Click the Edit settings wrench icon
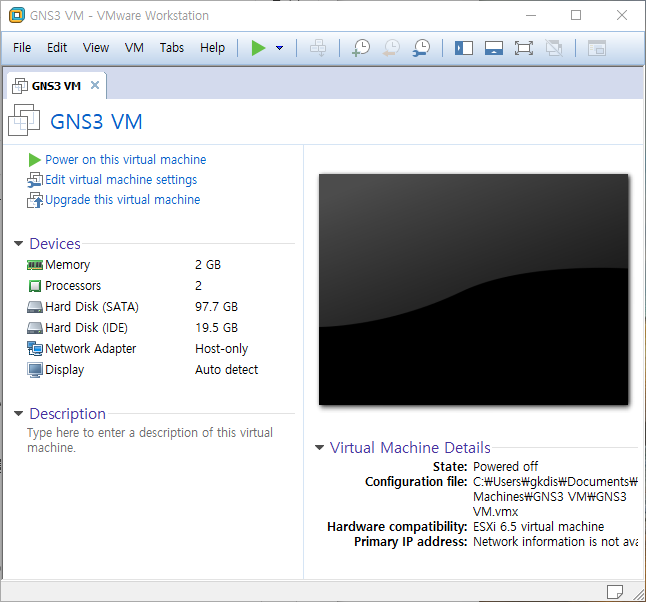Screen dimensions: 646x602 pyautogui.click(x=35, y=180)
